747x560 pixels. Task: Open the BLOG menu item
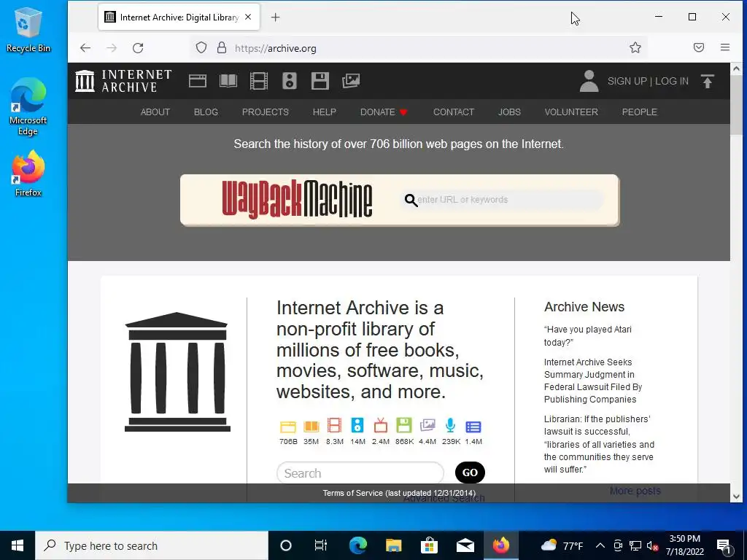click(x=206, y=112)
